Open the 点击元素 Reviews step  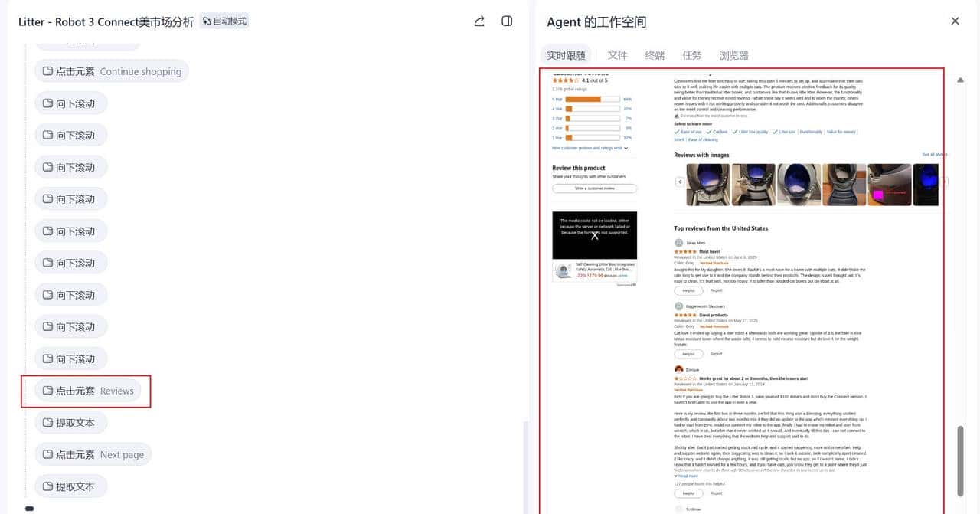(x=88, y=391)
